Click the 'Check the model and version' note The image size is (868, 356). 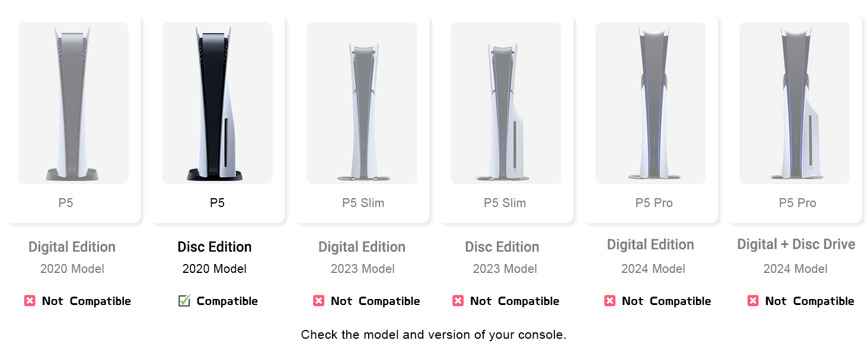[x=433, y=335]
